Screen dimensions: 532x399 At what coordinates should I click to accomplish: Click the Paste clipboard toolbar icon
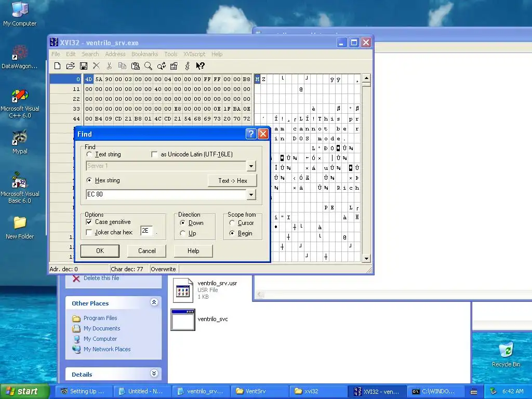[x=136, y=66]
